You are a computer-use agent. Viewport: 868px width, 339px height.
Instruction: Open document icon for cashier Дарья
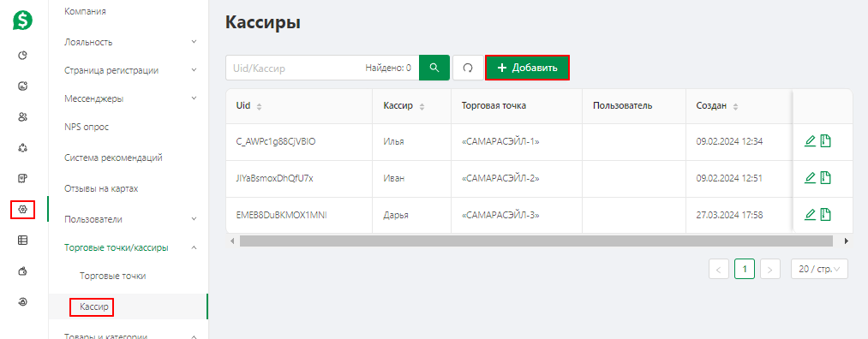pyautogui.click(x=825, y=214)
